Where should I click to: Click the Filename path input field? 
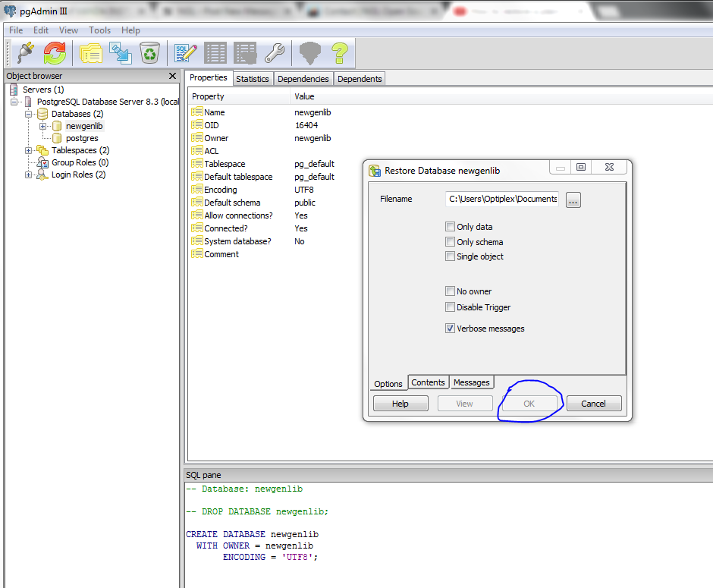[x=502, y=200]
